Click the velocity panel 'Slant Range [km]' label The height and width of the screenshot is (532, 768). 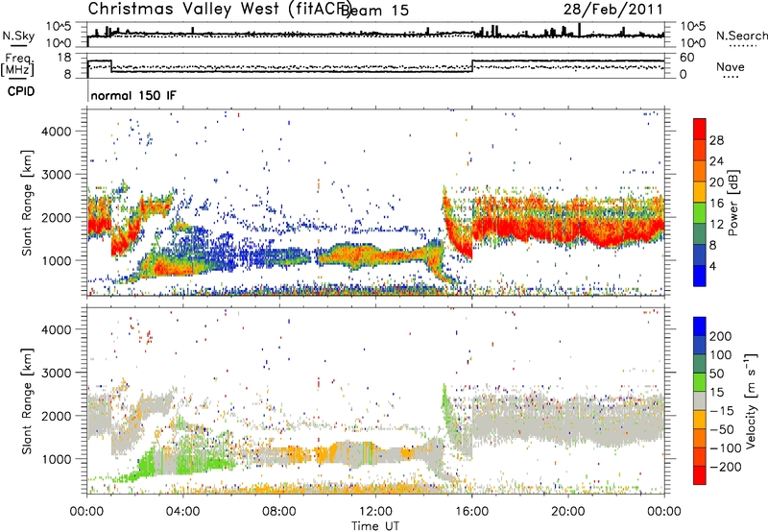tap(27, 401)
